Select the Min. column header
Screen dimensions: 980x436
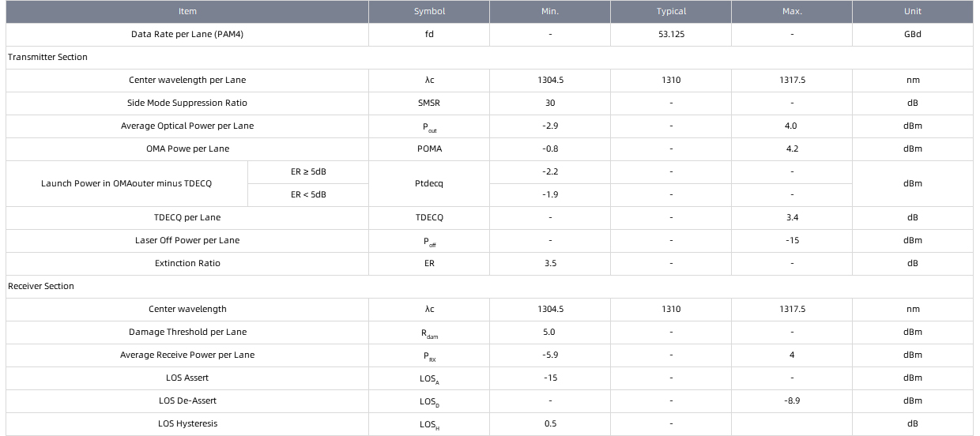click(x=550, y=11)
